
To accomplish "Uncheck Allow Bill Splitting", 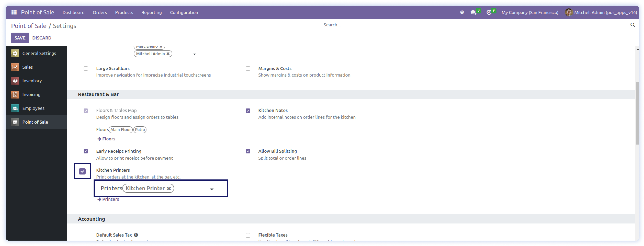I will [x=248, y=151].
